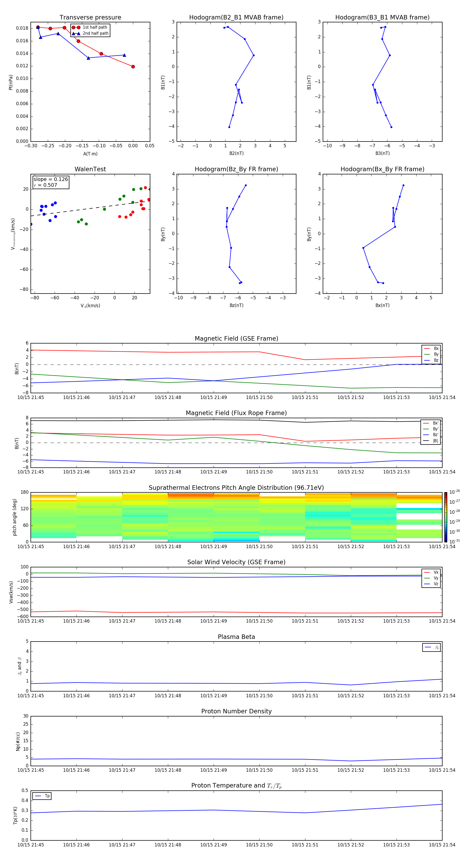473x868 pixels.
Task: Click 'Hodogram(B2_B1 MVAB frame)' title
Action: 236,18
